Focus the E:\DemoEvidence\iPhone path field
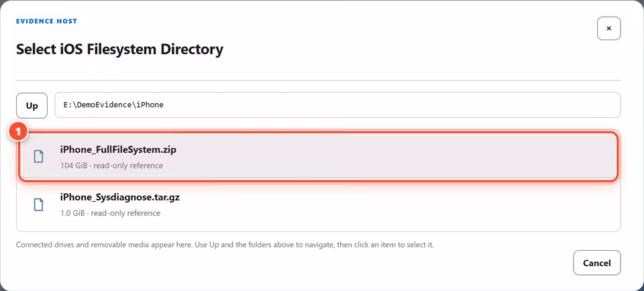 [337, 105]
